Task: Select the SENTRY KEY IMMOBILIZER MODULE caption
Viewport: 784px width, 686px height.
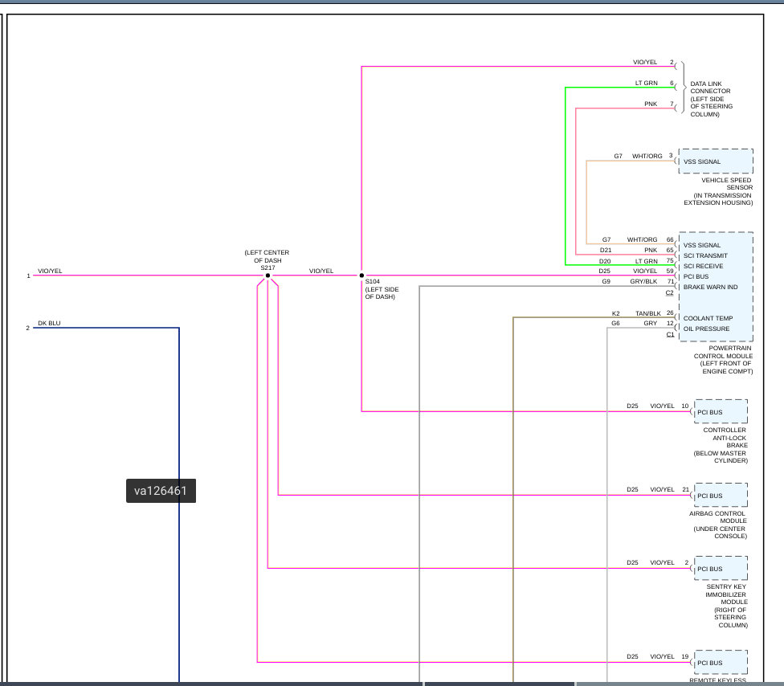Action: tap(726, 606)
